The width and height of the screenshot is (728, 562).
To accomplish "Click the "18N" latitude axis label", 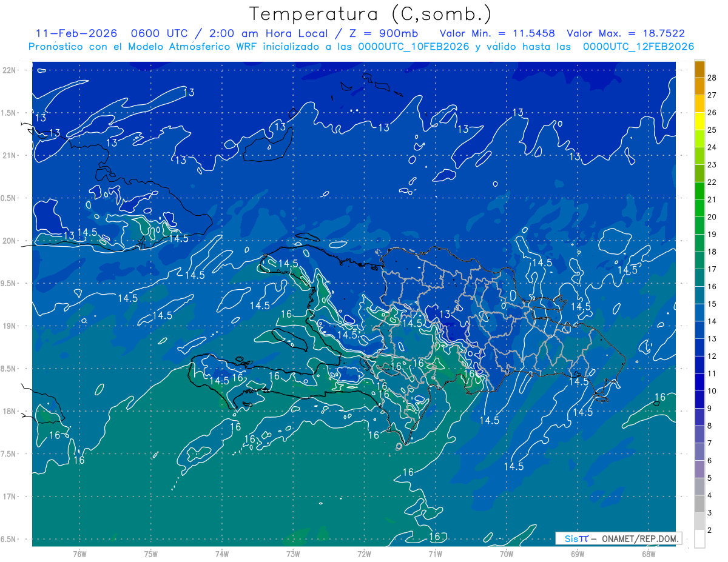I will (10, 412).
